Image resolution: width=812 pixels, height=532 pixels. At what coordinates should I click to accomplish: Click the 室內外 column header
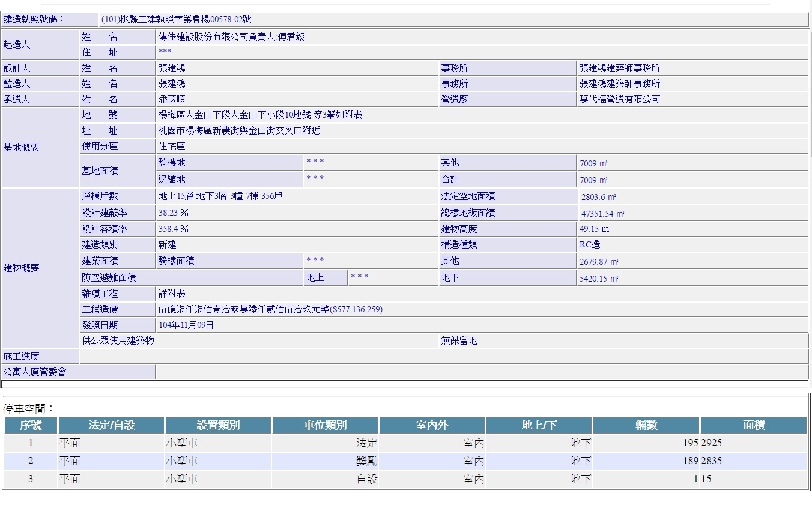click(432, 425)
